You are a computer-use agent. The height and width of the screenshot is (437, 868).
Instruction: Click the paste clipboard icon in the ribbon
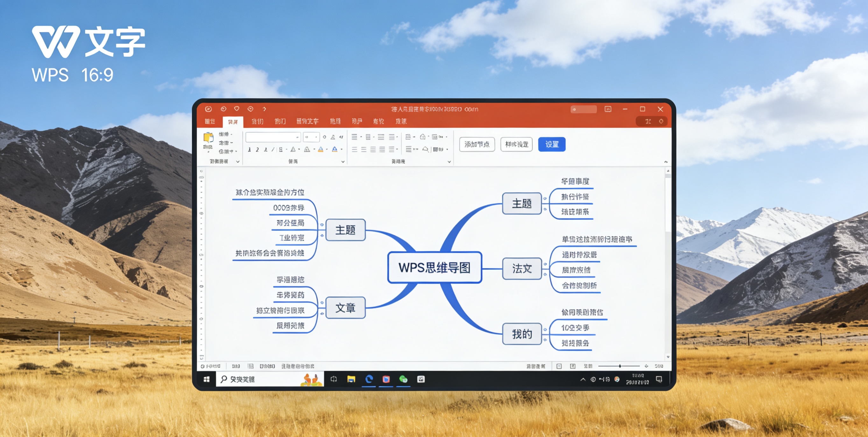(x=208, y=138)
